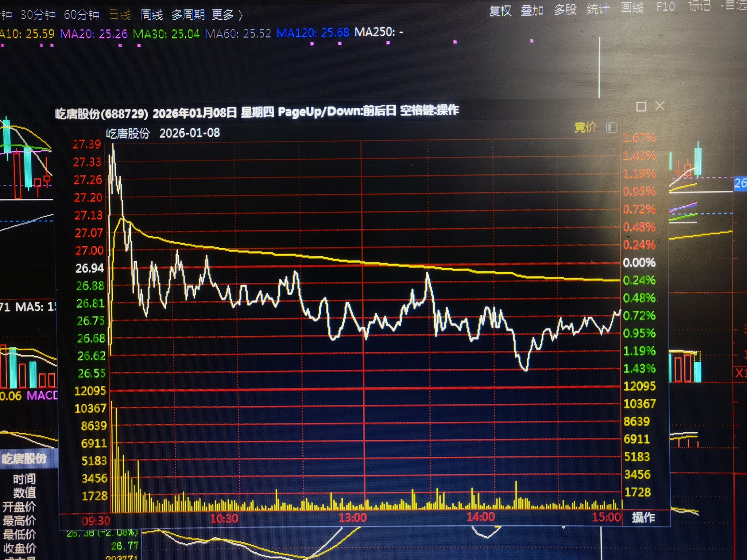Click the 操作 button below chart

(x=643, y=517)
